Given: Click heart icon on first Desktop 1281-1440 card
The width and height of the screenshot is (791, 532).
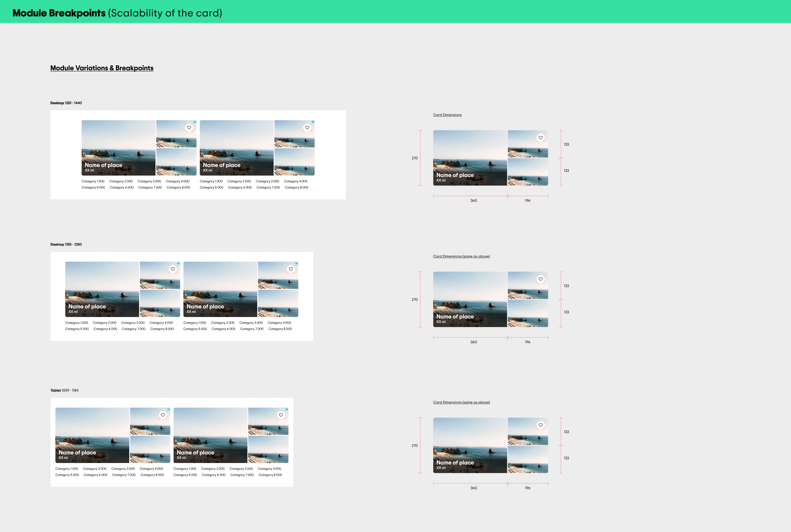Looking at the screenshot, I should click(x=189, y=128).
